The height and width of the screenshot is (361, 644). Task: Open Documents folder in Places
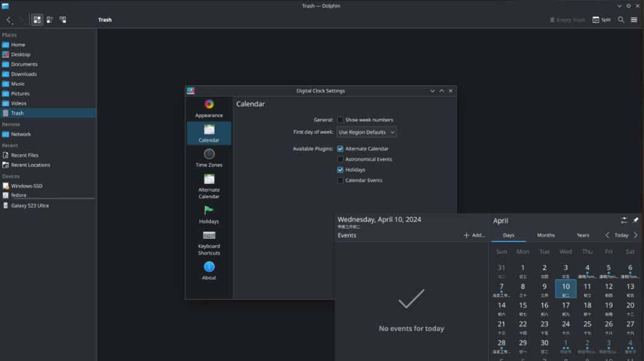point(48,64)
